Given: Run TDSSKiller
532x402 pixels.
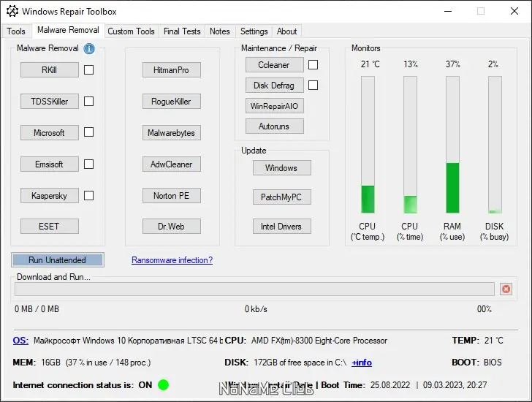Looking at the screenshot, I should pyautogui.click(x=50, y=101).
